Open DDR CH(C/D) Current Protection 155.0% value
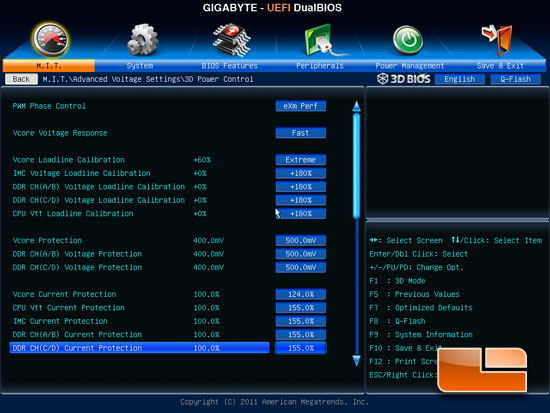 point(301,348)
